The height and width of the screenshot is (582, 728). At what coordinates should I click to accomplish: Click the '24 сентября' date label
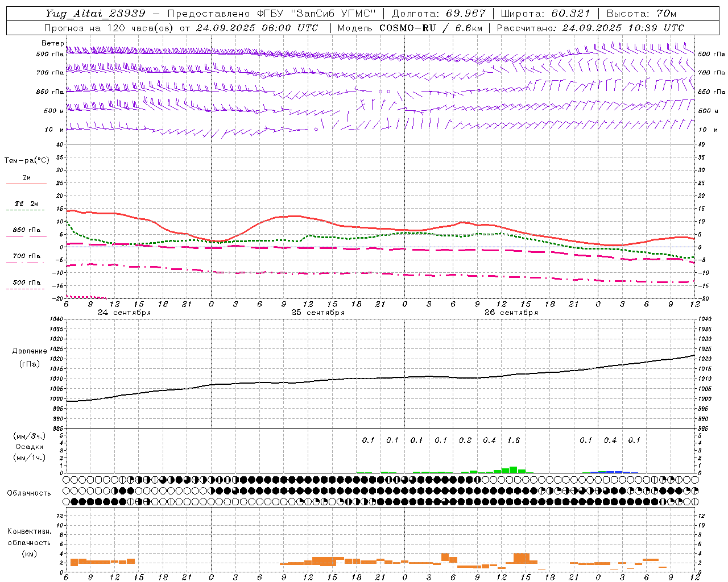[x=124, y=313]
